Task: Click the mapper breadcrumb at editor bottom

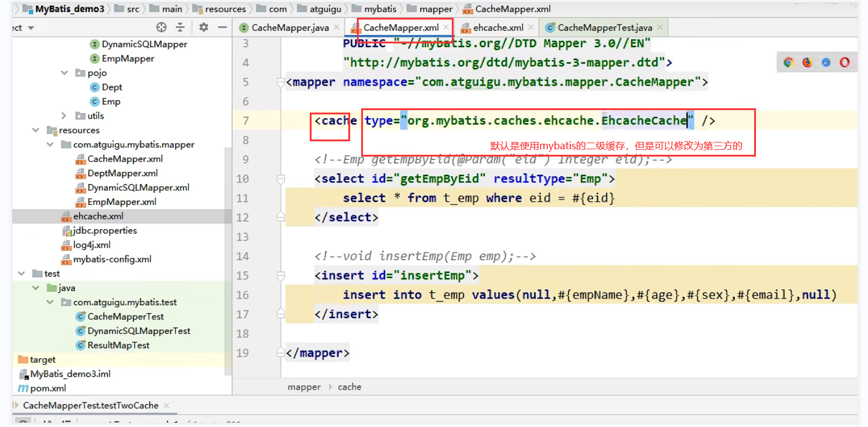Action: pyautogui.click(x=304, y=387)
